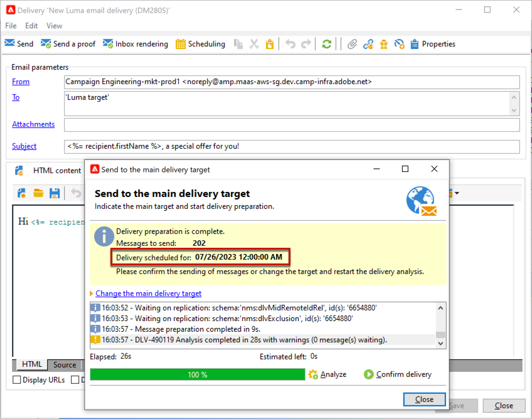Open the Edit menu
This screenshot has height=419, width=532.
pos(31,26)
